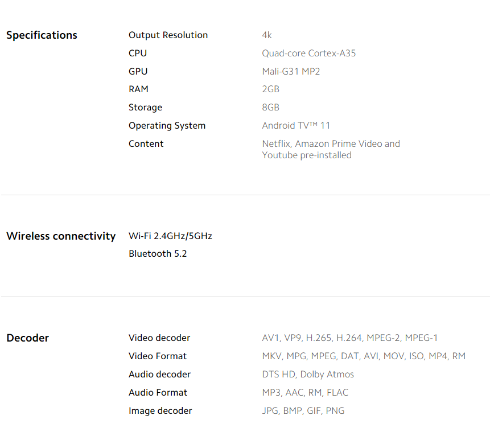Click the 8GB storage value
This screenshot has width=490, height=448.
(x=270, y=108)
